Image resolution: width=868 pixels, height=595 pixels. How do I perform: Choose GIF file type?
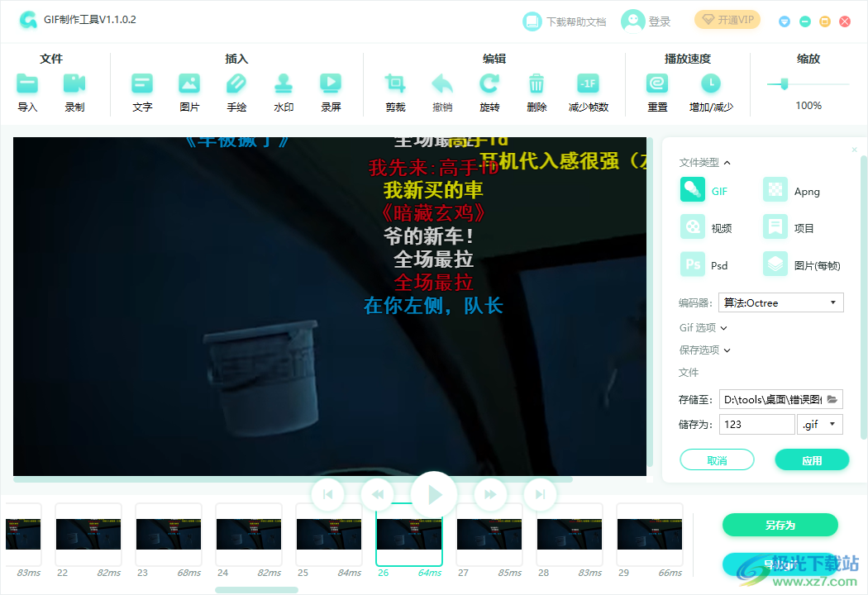[704, 190]
